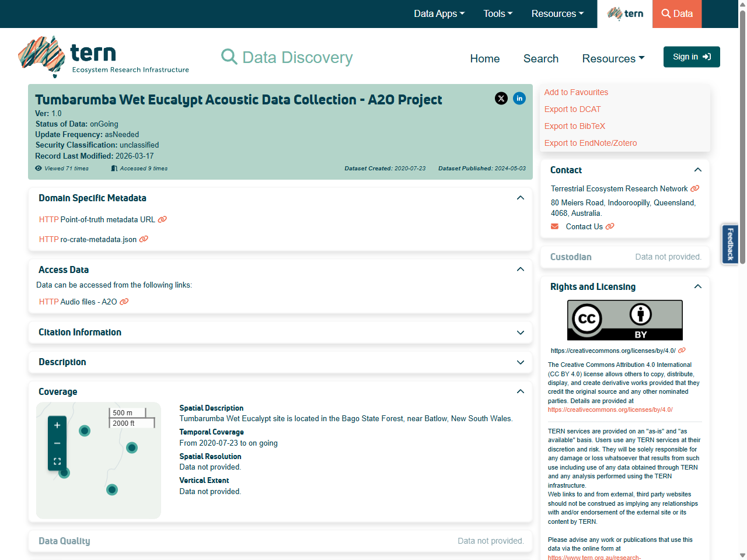This screenshot has height=560, width=747.
Task: Open the Data Apps dropdown menu
Action: point(439,13)
